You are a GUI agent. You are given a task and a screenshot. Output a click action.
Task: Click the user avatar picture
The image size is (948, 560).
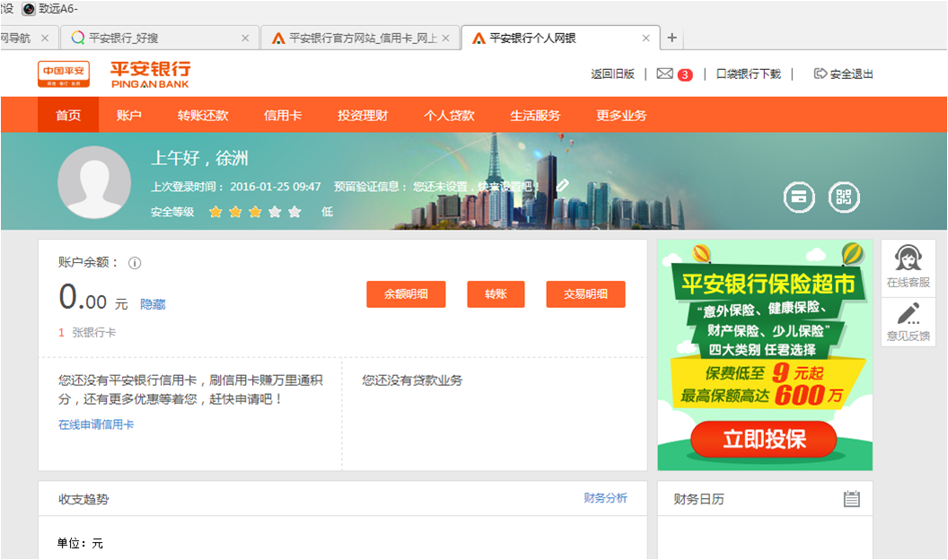(93, 182)
